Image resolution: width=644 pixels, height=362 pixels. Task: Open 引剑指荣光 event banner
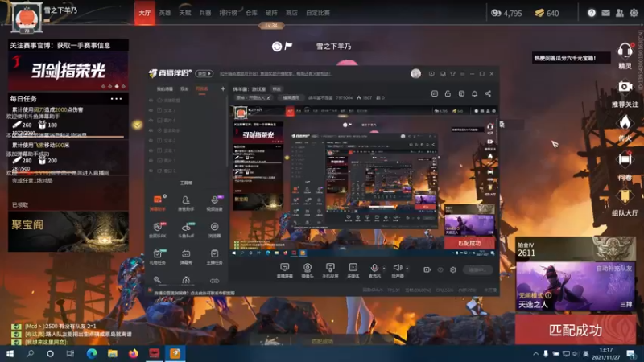pos(68,71)
